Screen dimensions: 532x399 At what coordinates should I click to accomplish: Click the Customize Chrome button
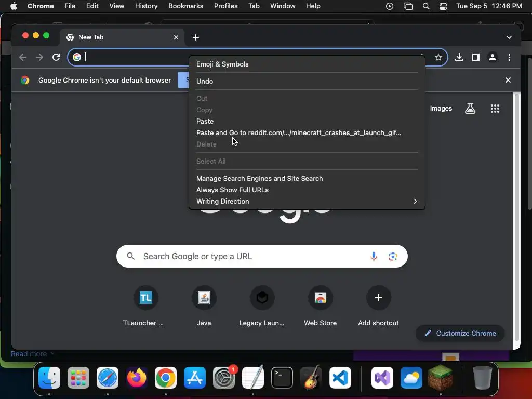(460, 333)
